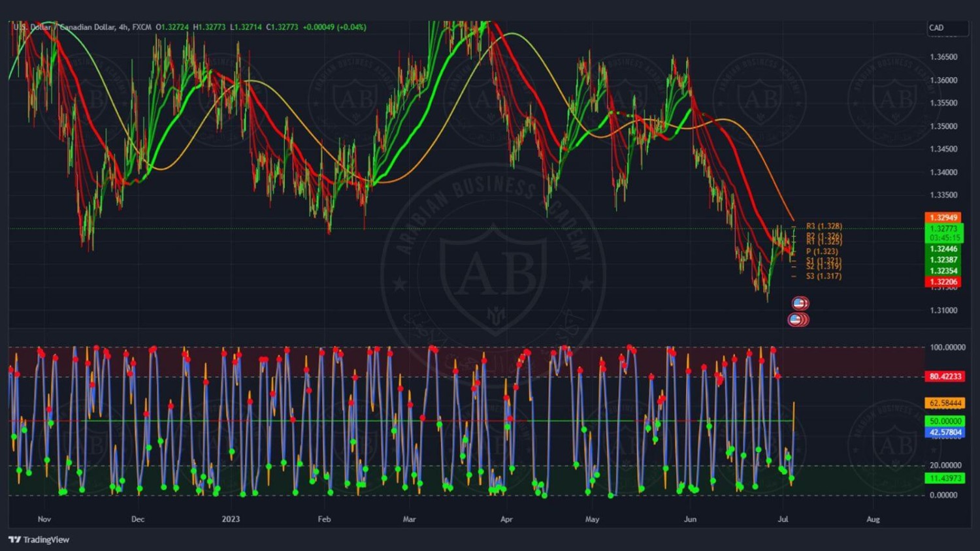Image resolution: width=980 pixels, height=551 pixels.
Task: Click the Mar date on time axis
Action: (x=409, y=519)
